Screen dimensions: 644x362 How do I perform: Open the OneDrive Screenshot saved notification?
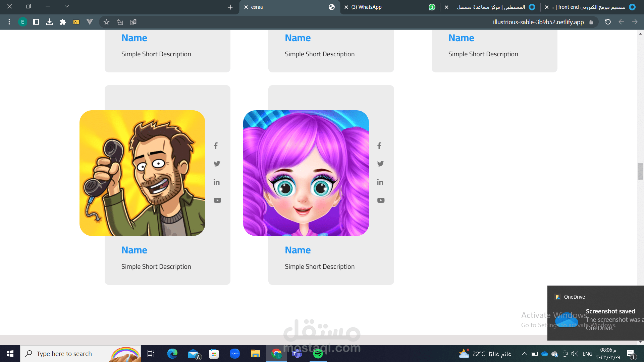pyautogui.click(x=596, y=313)
